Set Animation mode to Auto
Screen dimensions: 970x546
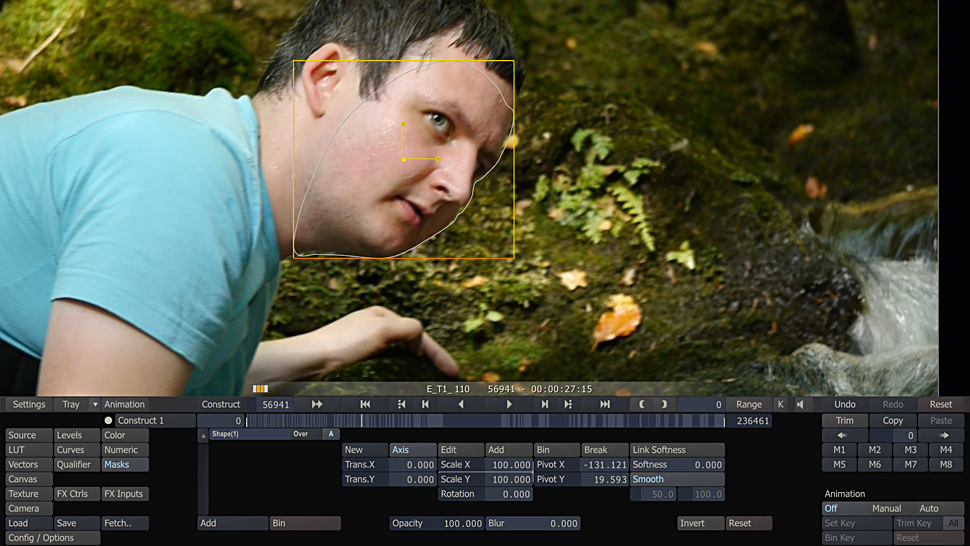pos(929,509)
